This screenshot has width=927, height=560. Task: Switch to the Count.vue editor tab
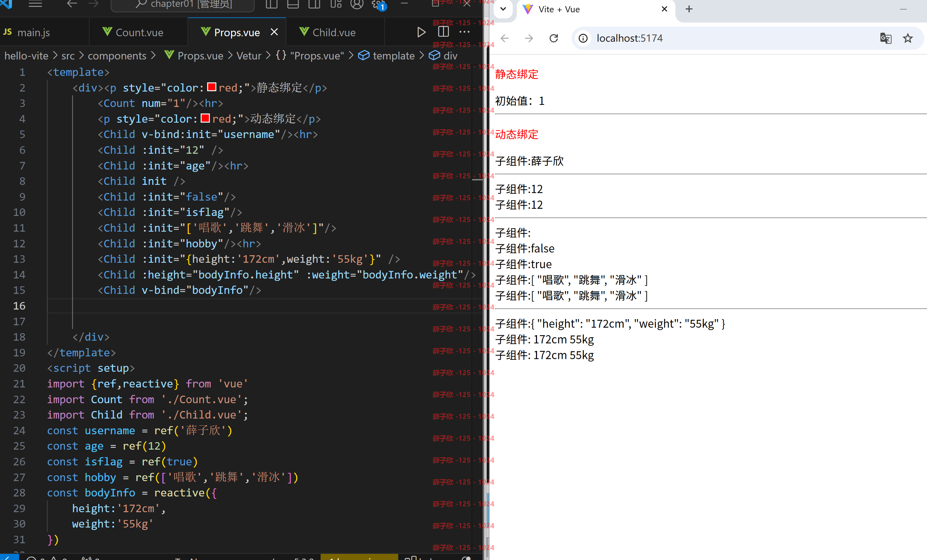pyautogui.click(x=138, y=32)
